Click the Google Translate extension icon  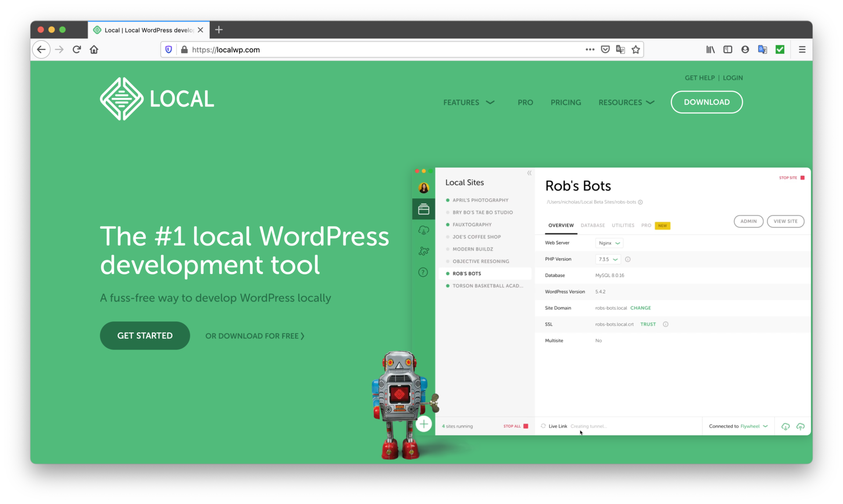click(x=763, y=50)
